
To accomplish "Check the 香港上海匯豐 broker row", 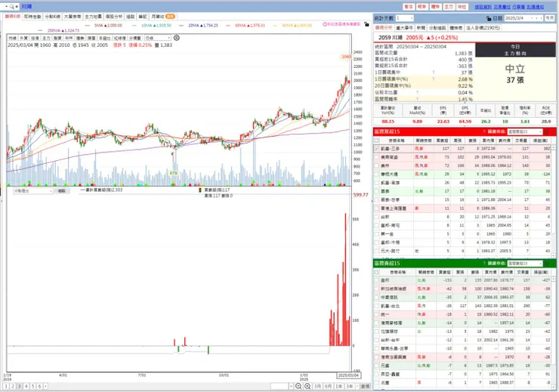I will pyautogui.click(x=376, y=208).
